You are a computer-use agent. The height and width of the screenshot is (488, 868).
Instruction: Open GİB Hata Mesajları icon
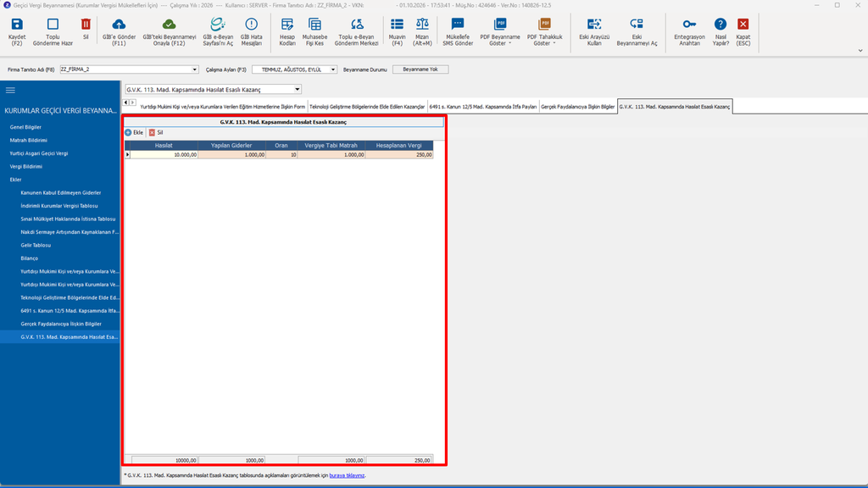coord(251,25)
